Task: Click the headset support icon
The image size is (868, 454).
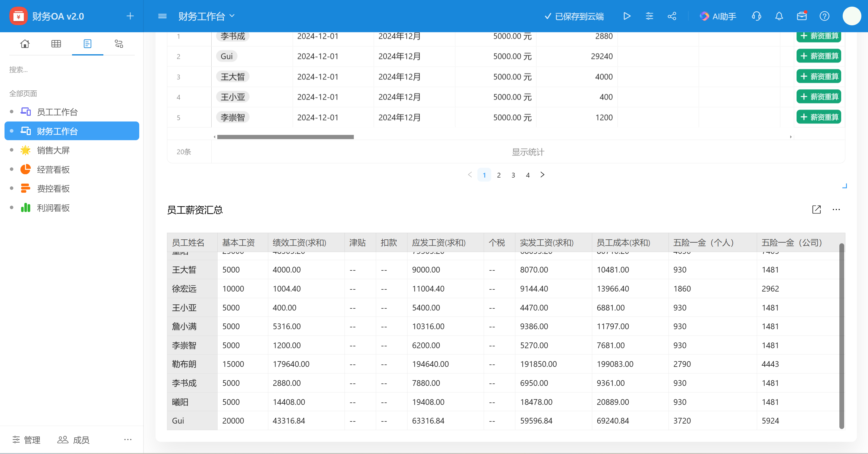Action: point(756,16)
